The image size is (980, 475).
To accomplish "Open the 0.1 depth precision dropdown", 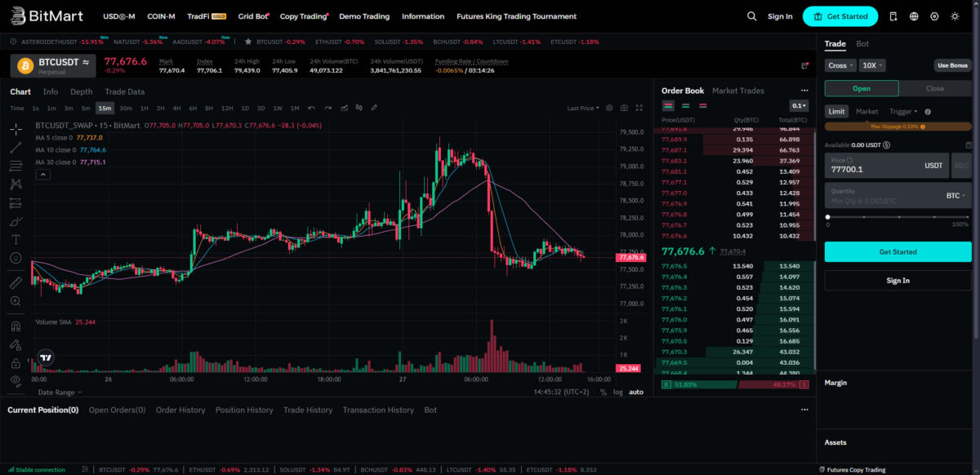I will tap(799, 105).
